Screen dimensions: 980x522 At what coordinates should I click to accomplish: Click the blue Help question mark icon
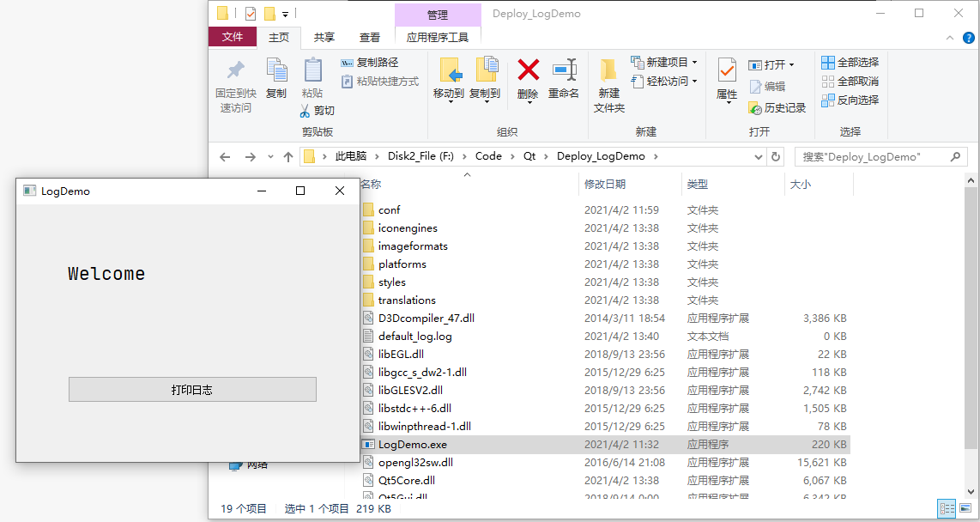click(x=969, y=38)
